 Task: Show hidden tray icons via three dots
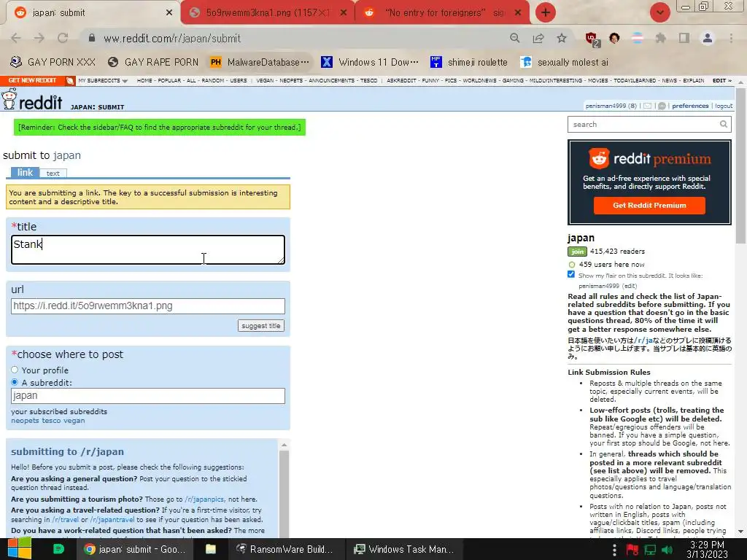click(x=614, y=550)
